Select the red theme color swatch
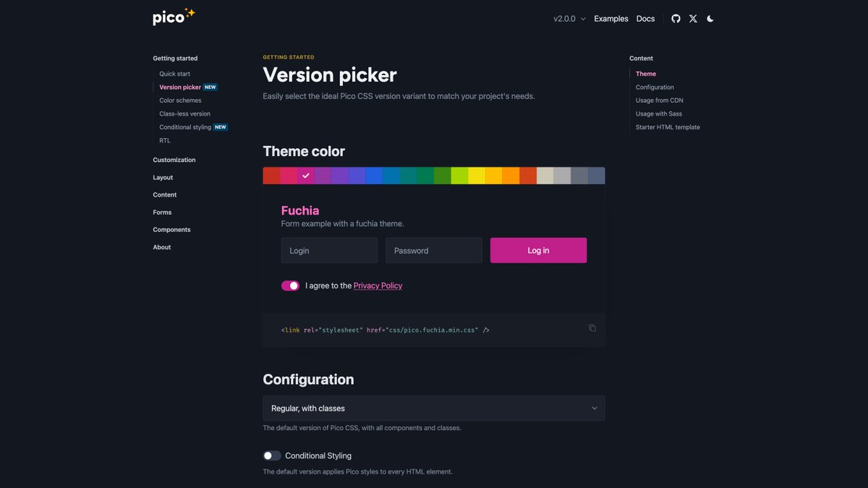Viewport: 868px width, 488px height. click(x=271, y=176)
